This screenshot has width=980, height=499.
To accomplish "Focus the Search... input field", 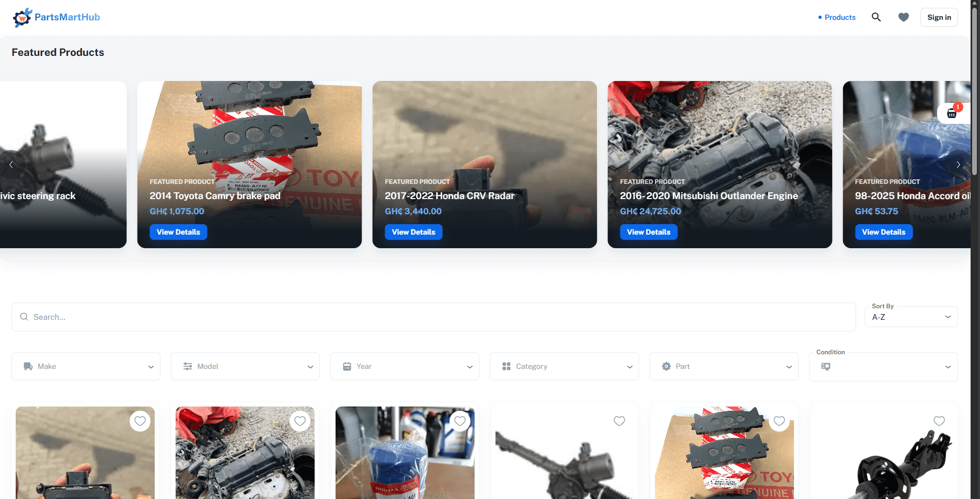I will [434, 317].
